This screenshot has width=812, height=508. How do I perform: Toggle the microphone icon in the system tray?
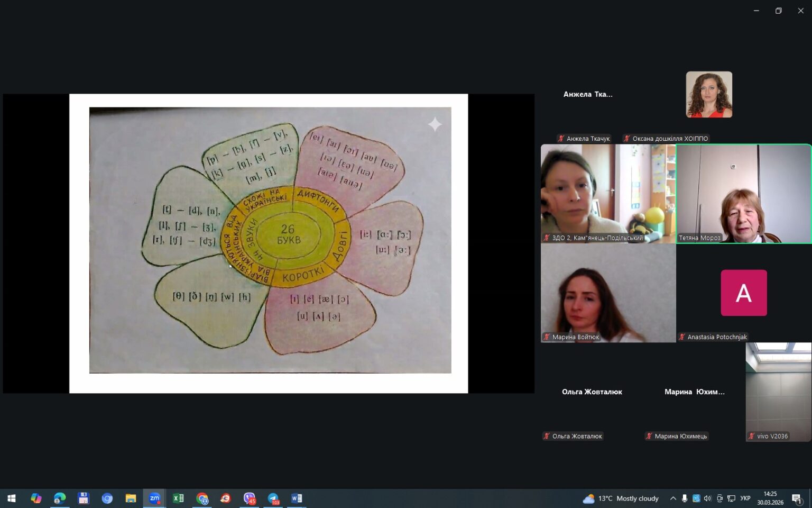coord(685,498)
